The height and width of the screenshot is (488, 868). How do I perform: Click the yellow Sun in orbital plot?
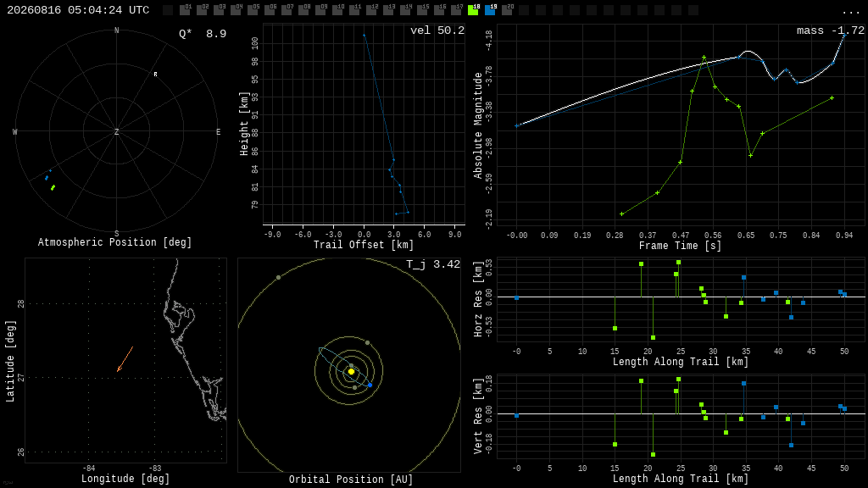[x=351, y=371]
